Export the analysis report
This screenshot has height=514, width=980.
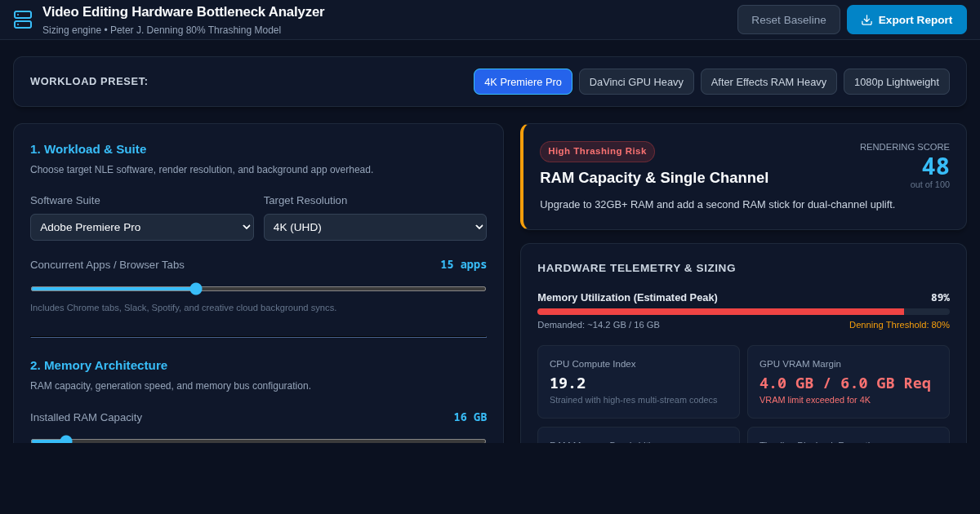tap(906, 20)
